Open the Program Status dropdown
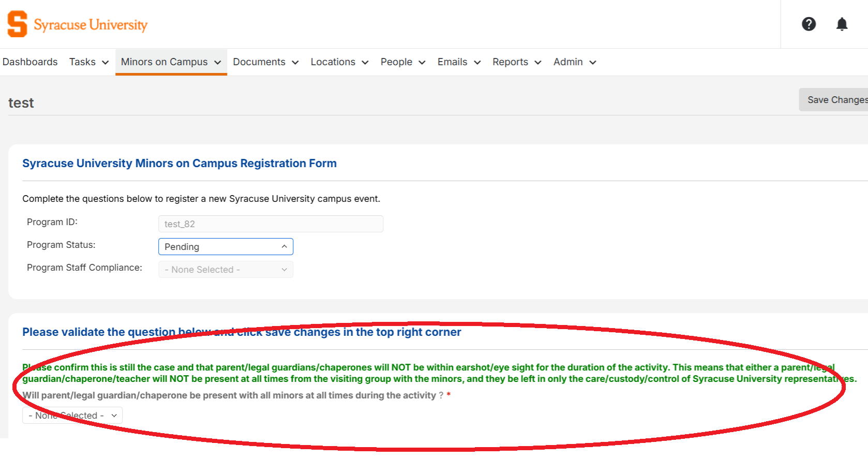Screen dimensions: 868x459 [x=226, y=247]
